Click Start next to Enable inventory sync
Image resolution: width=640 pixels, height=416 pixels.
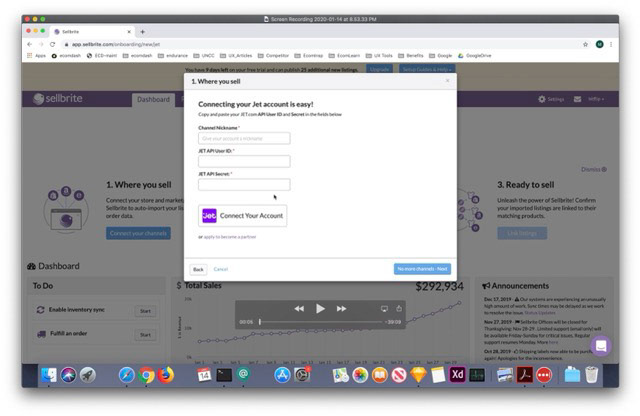click(145, 311)
